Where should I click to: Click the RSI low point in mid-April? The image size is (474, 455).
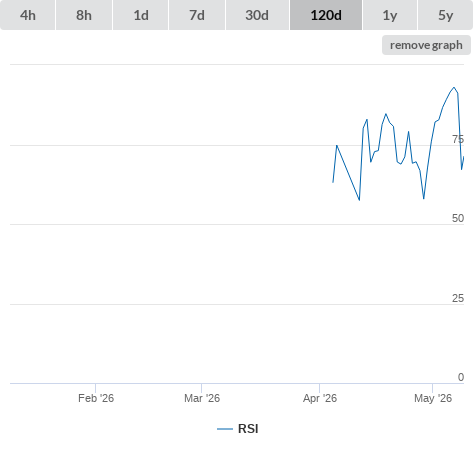(359, 200)
